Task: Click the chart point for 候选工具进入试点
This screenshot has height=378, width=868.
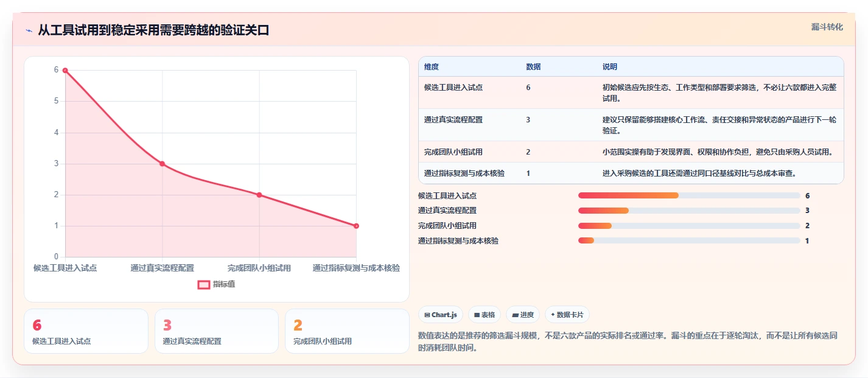Action: [x=65, y=71]
